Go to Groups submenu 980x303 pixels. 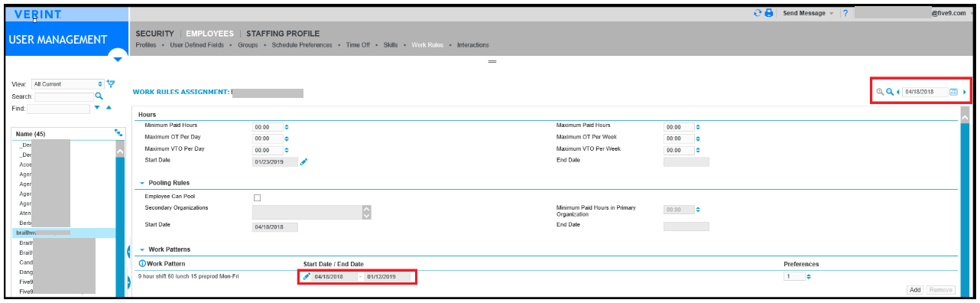click(x=247, y=45)
